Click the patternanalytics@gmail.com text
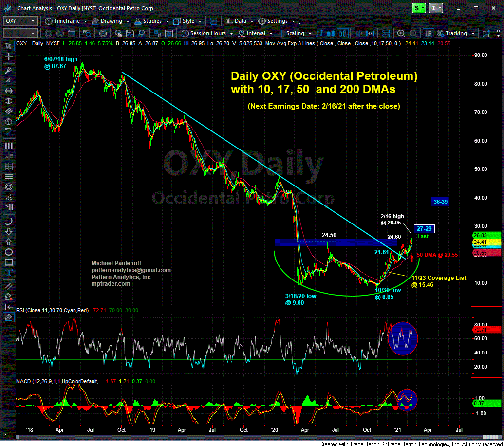 (131, 270)
